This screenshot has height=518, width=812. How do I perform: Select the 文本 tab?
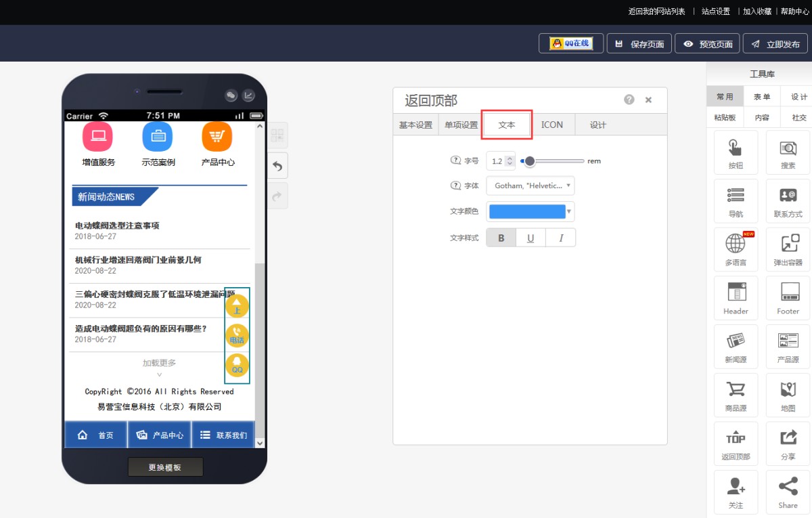[x=507, y=125]
